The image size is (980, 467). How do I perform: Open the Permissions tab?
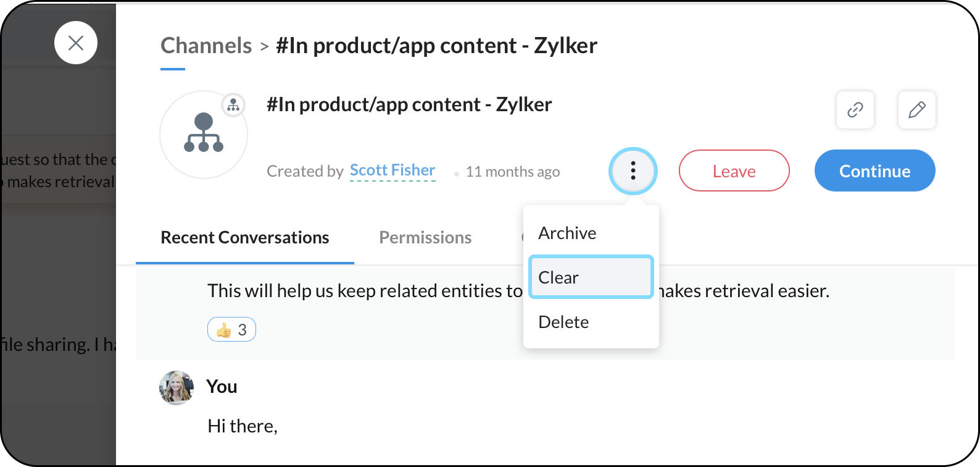[425, 238]
